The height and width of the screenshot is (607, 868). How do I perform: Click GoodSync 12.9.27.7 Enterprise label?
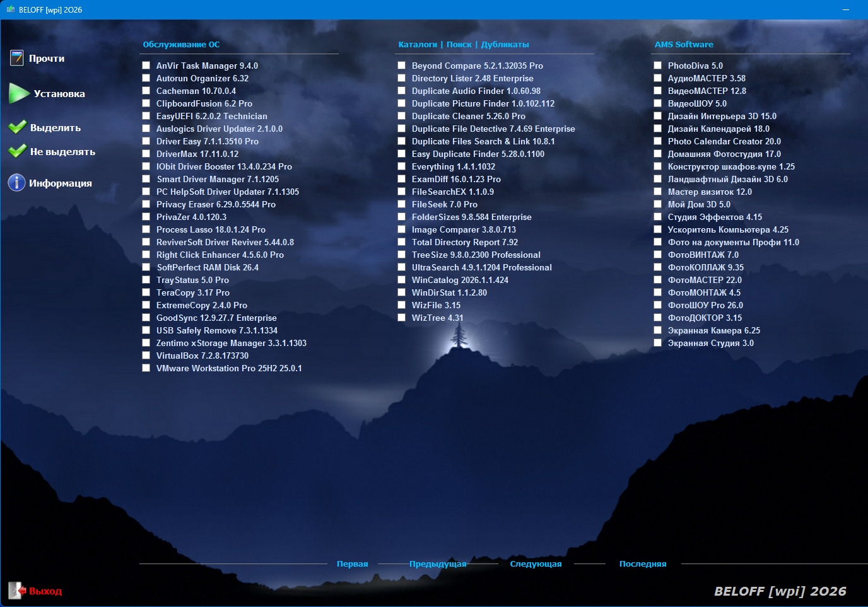(x=216, y=318)
